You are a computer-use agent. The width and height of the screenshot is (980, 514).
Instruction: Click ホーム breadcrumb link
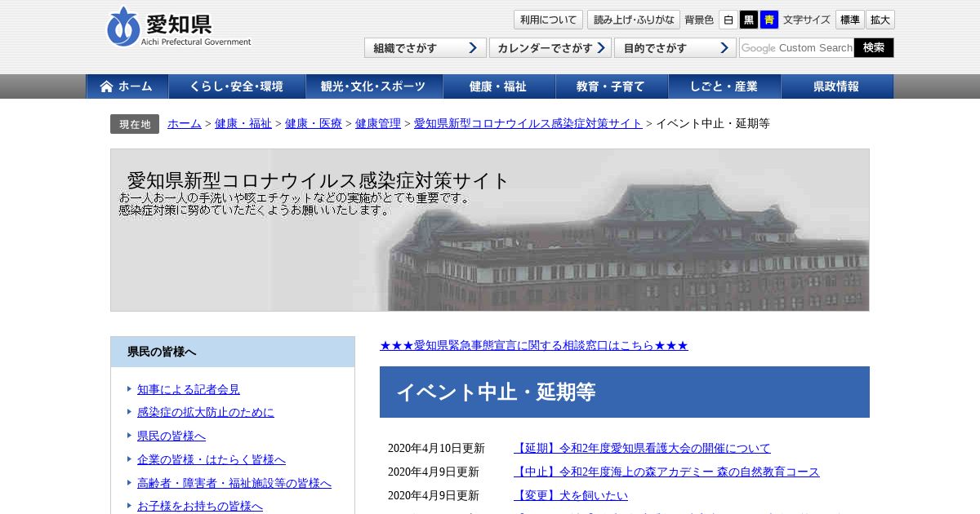coord(185,124)
